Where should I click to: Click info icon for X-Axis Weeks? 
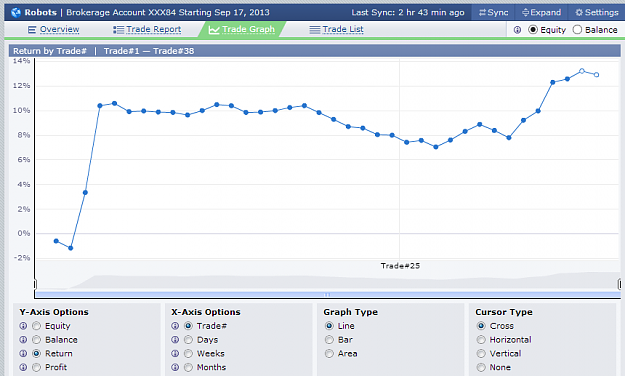coord(175,354)
